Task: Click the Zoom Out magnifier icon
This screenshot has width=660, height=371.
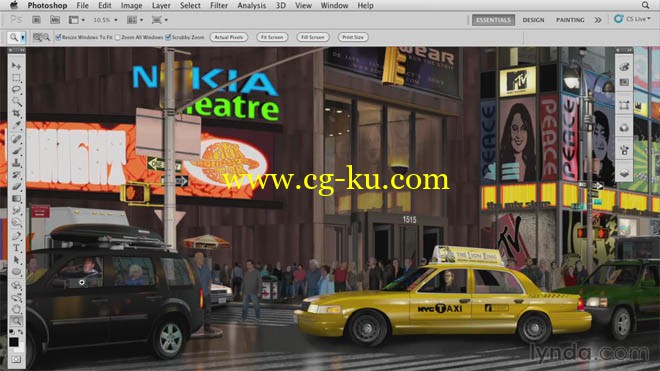Action: (46, 37)
